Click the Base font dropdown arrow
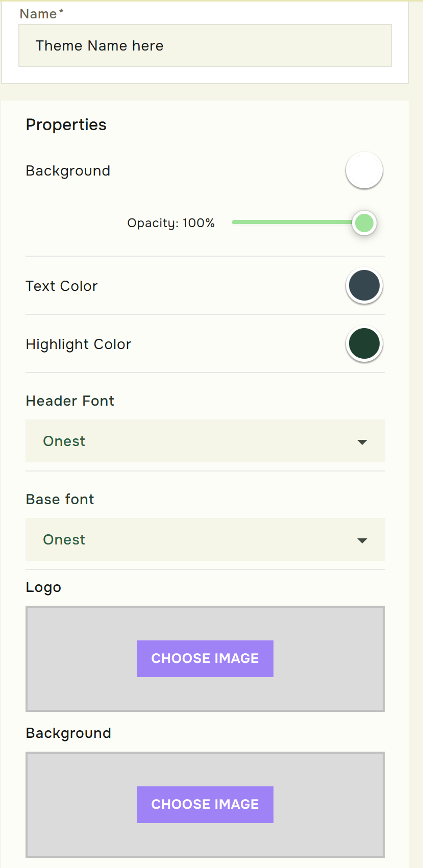The width and height of the screenshot is (423, 868). tap(362, 540)
